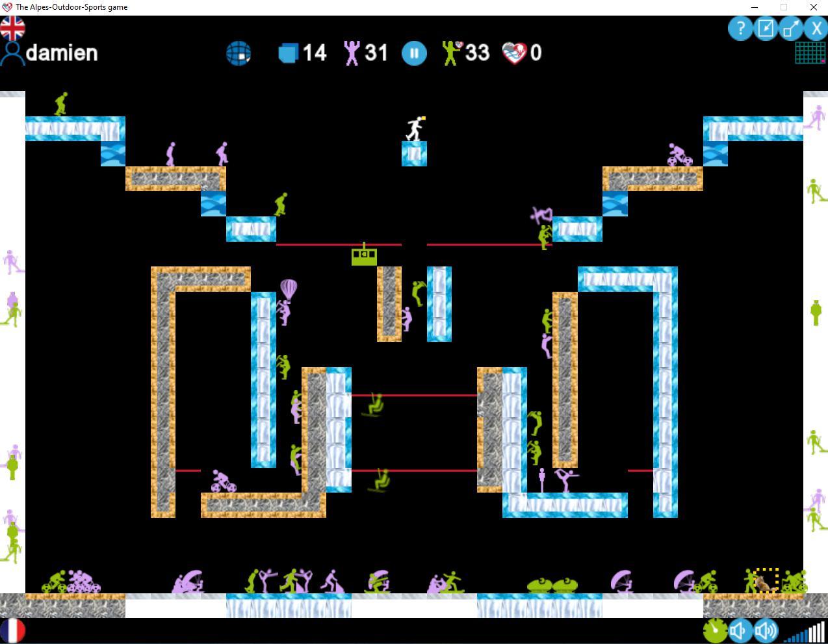This screenshot has height=644, width=828.
Task: Click the player name 'damien'
Action: (x=62, y=53)
